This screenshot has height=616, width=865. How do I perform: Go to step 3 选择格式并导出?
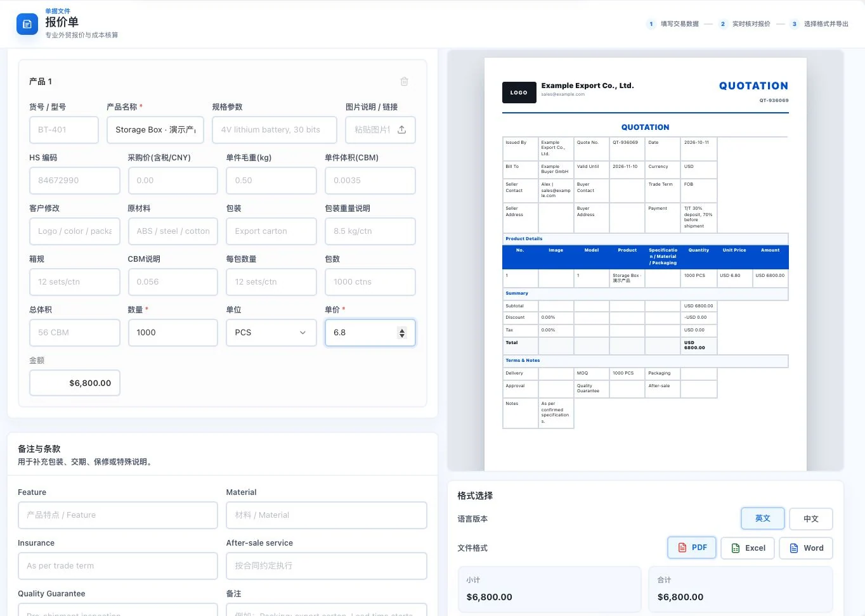[x=819, y=24]
